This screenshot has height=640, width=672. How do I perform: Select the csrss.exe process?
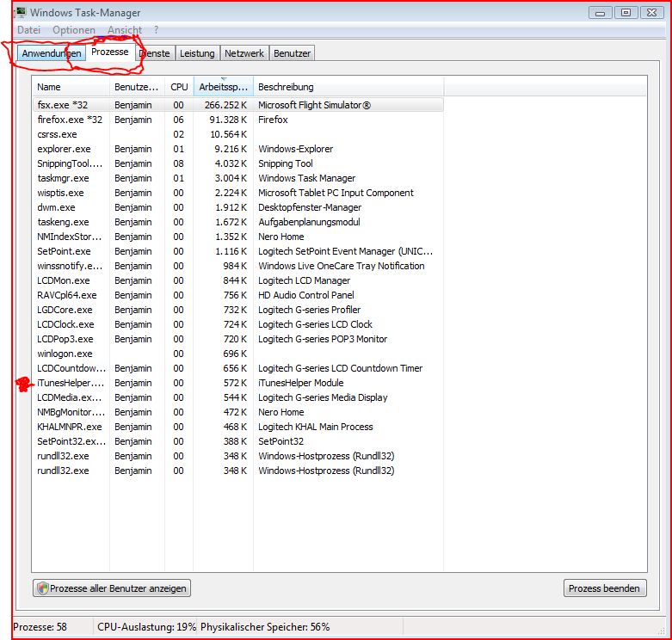(x=237, y=134)
